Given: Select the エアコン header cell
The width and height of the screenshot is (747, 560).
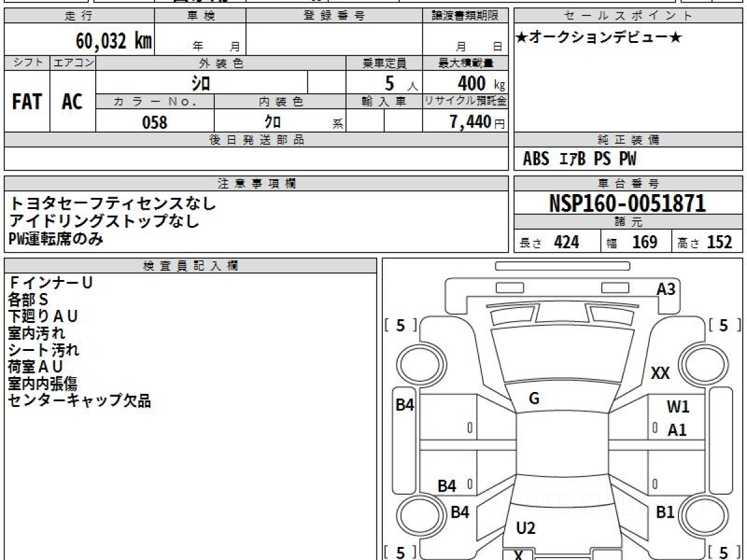Looking at the screenshot, I should click(x=73, y=63).
